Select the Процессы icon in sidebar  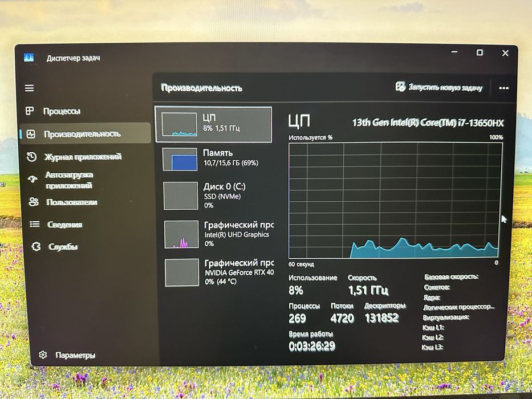30,111
